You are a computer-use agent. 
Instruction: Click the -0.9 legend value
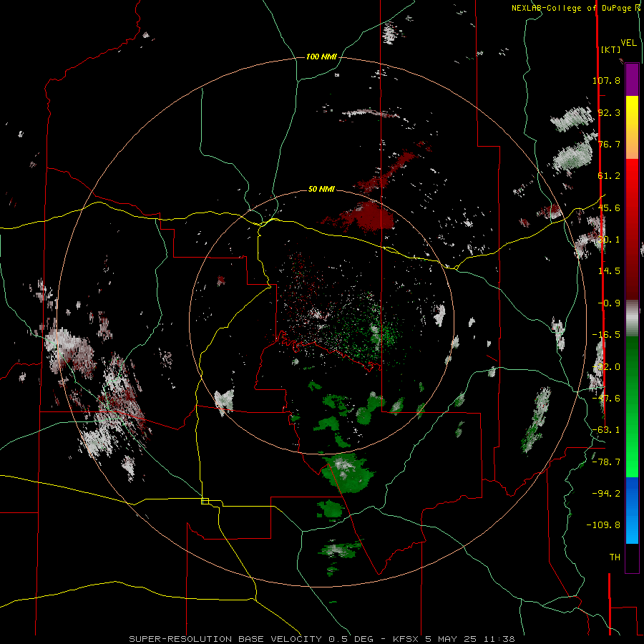coord(609,303)
